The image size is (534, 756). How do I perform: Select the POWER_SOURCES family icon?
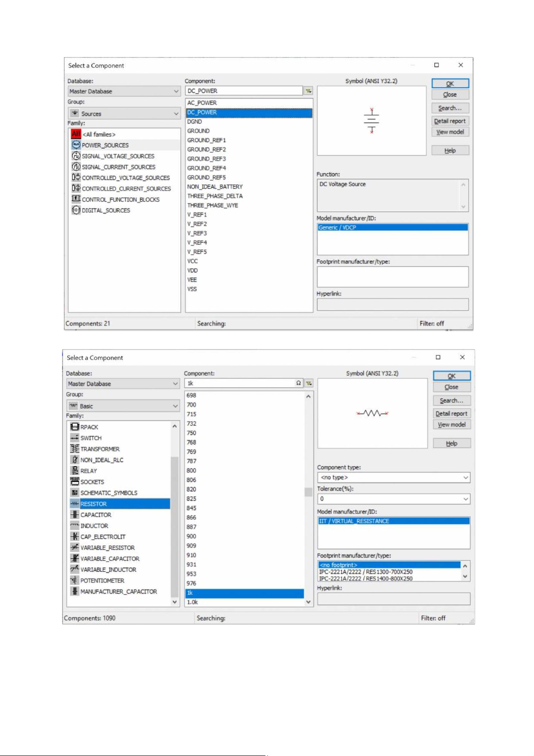click(x=76, y=145)
